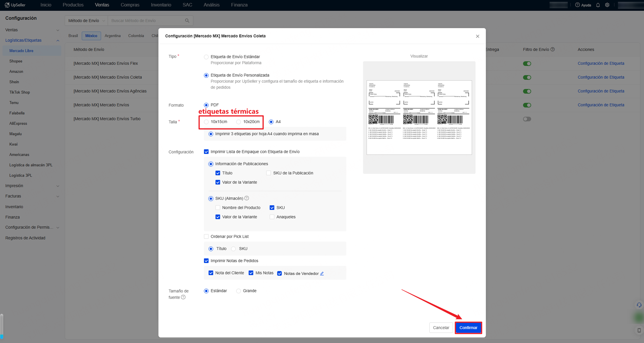
Task: Toggle Imprimir Notas de Pedidos
Action: click(x=206, y=261)
